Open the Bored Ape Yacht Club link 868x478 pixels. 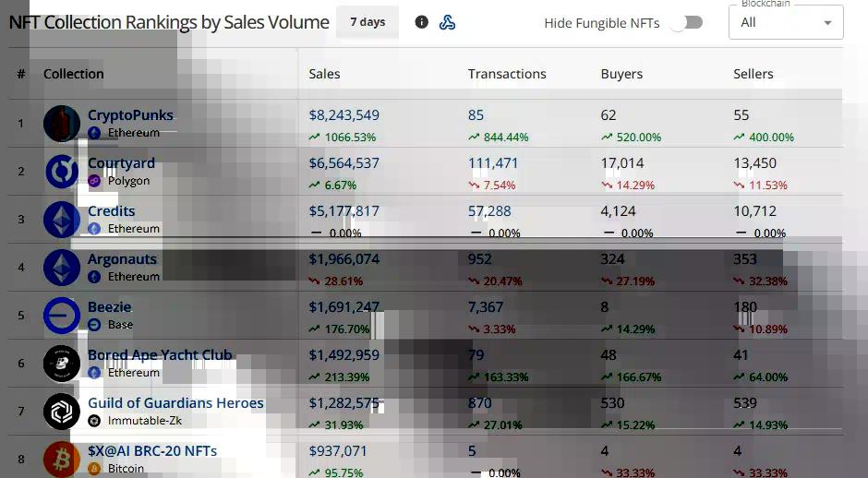pyautogui.click(x=160, y=354)
